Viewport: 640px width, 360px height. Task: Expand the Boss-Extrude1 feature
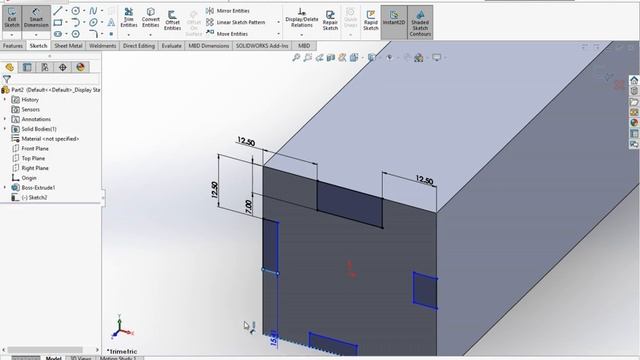5,188
